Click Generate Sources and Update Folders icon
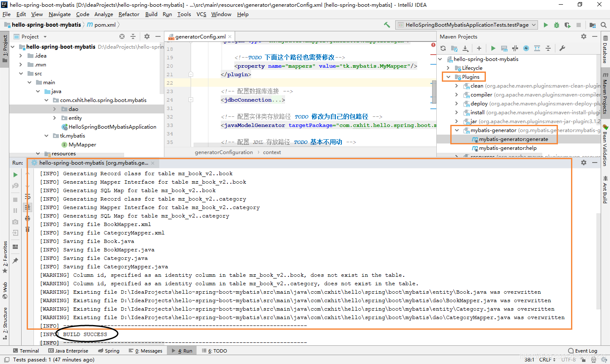This screenshot has height=364, width=610. (454, 48)
